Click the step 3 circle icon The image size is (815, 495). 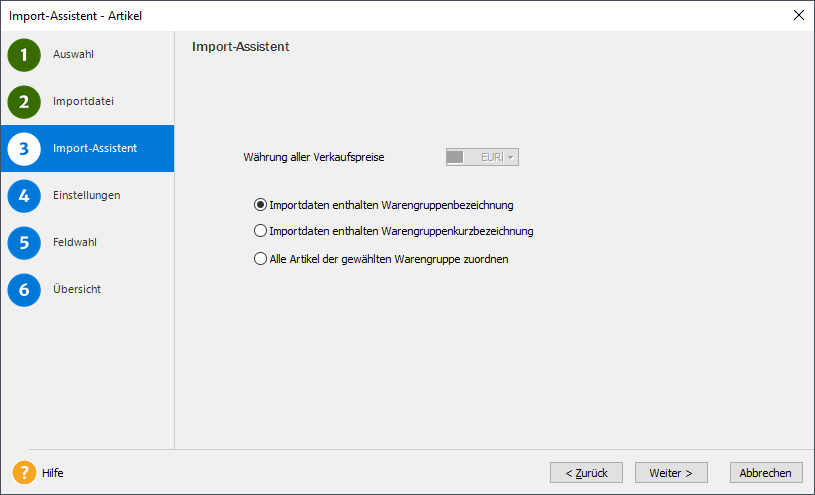[x=24, y=148]
